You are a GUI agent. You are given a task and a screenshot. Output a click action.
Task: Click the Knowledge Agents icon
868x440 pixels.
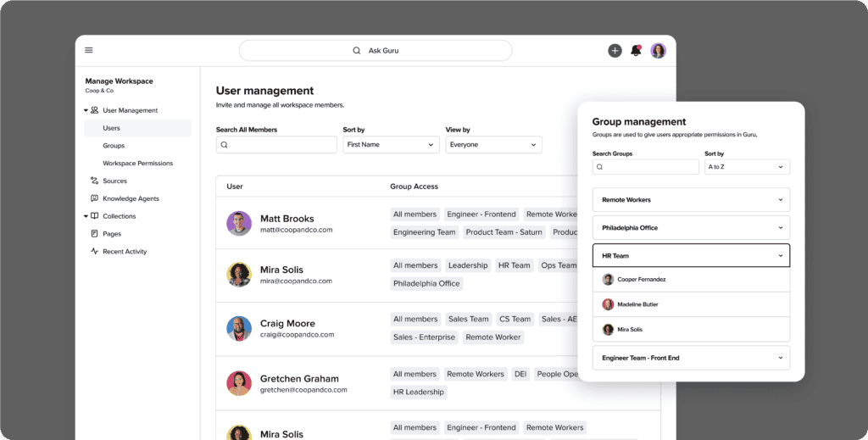pos(95,198)
